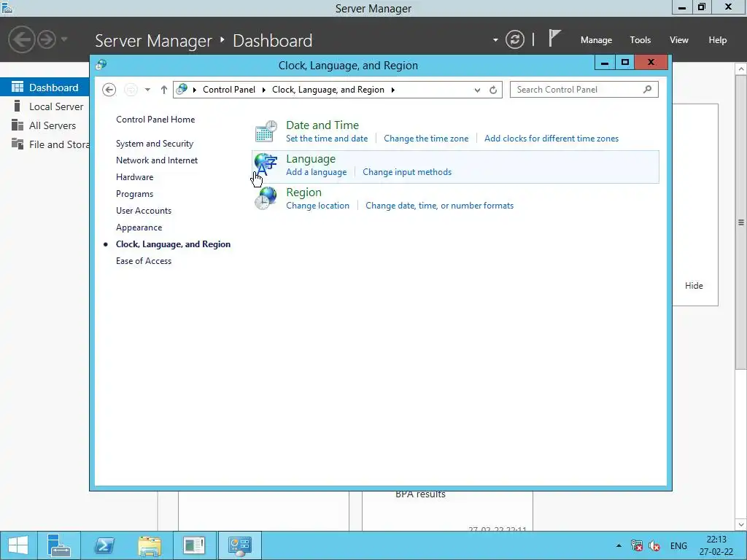Open the Manage menu
This screenshot has width=747, height=560.
click(x=596, y=40)
